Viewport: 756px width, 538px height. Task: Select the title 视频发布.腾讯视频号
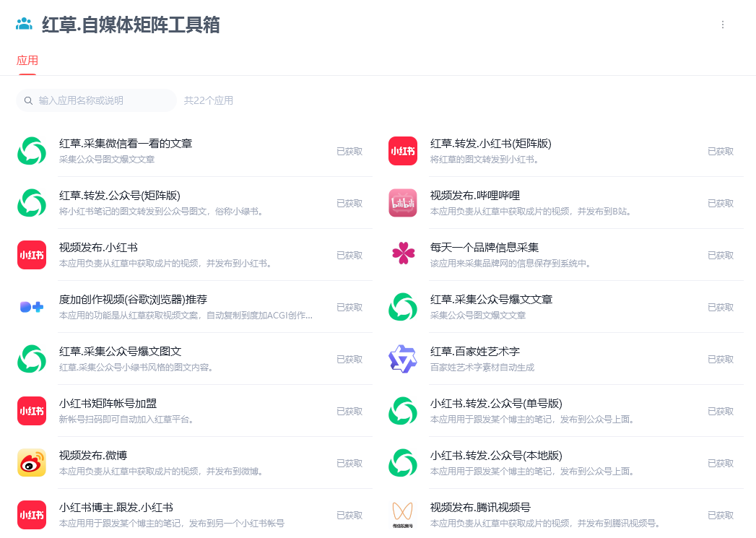[x=480, y=508]
